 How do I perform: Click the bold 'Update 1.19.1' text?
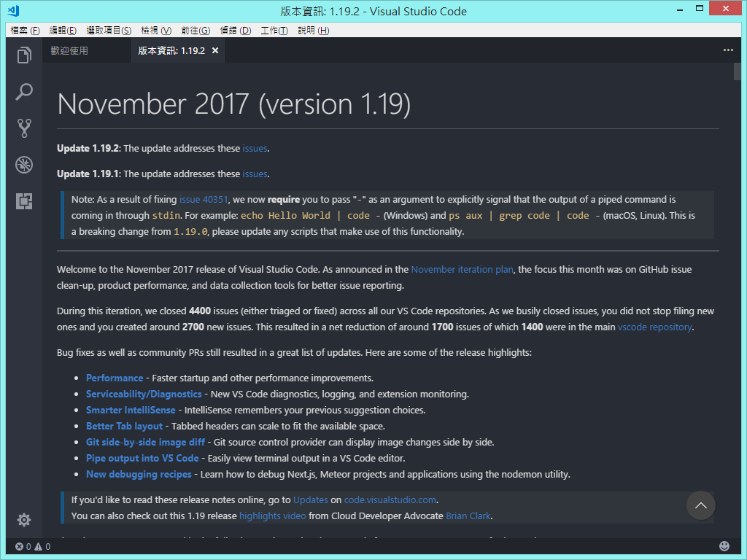coord(88,174)
